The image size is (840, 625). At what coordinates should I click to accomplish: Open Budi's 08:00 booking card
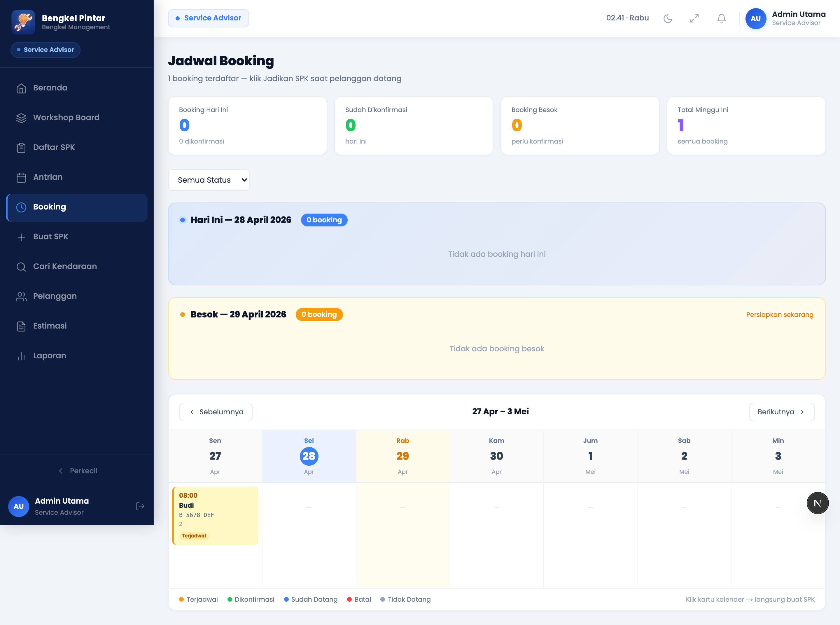tap(215, 516)
